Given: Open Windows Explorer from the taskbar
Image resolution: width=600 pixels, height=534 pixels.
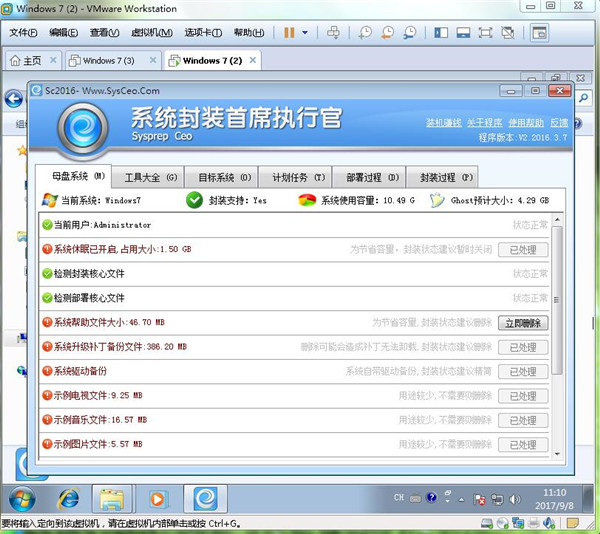Looking at the screenshot, I should coord(111,499).
